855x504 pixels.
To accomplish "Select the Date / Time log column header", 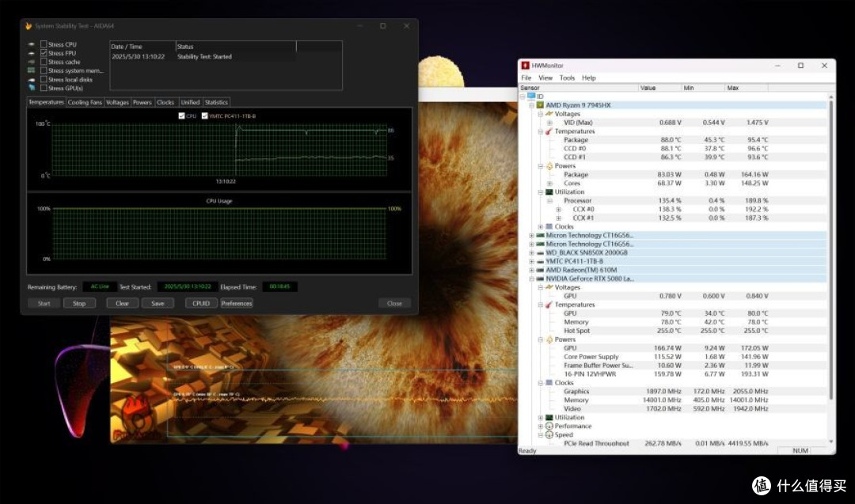I will click(142, 47).
